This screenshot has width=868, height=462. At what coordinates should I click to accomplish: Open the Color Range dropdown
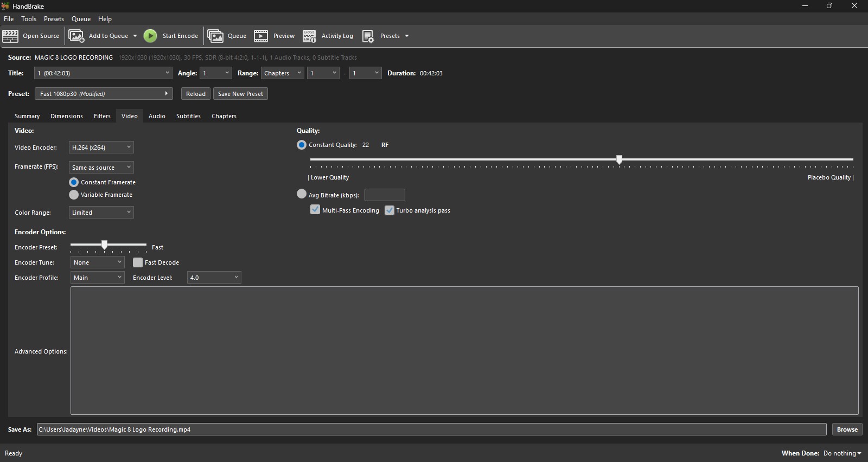pyautogui.click(x=101, y=213)
